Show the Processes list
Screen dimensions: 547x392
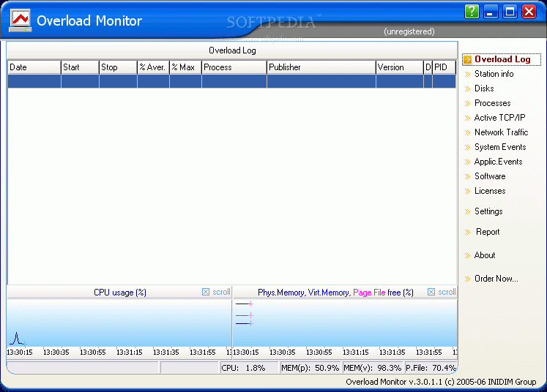(493, 103)
